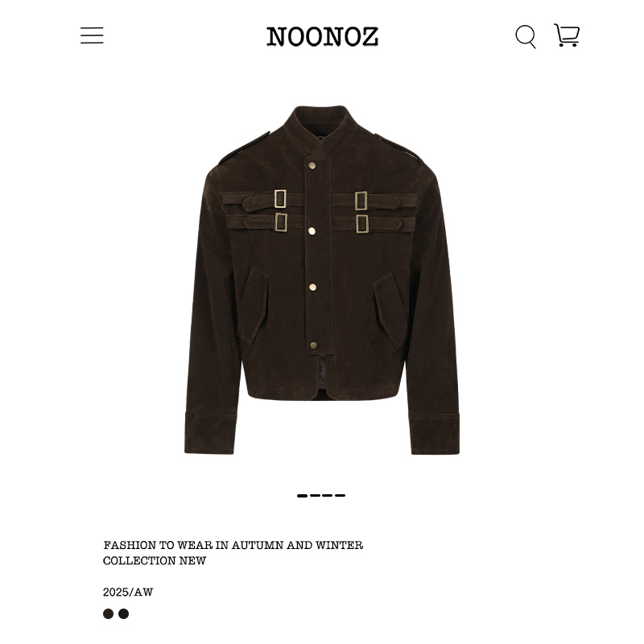The image size is (644, 644).
Task: Click the jacket's upper right buckle strap
Action: point(374,200)
